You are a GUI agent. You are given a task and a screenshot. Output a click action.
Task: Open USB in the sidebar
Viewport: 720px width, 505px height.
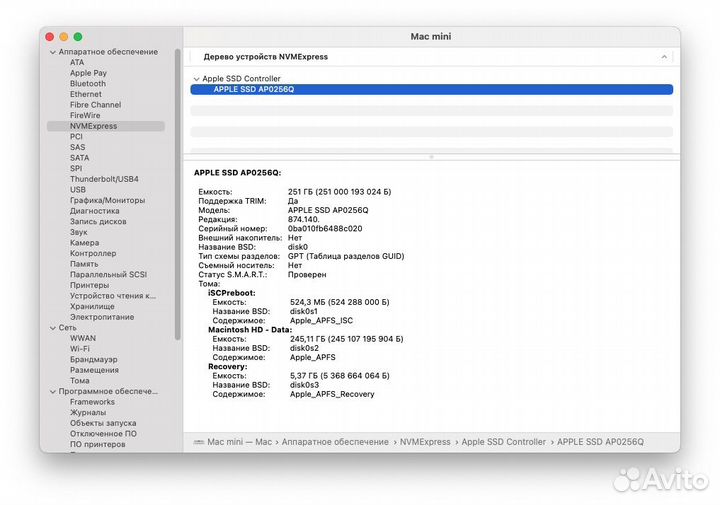click(x=78, y=190)
